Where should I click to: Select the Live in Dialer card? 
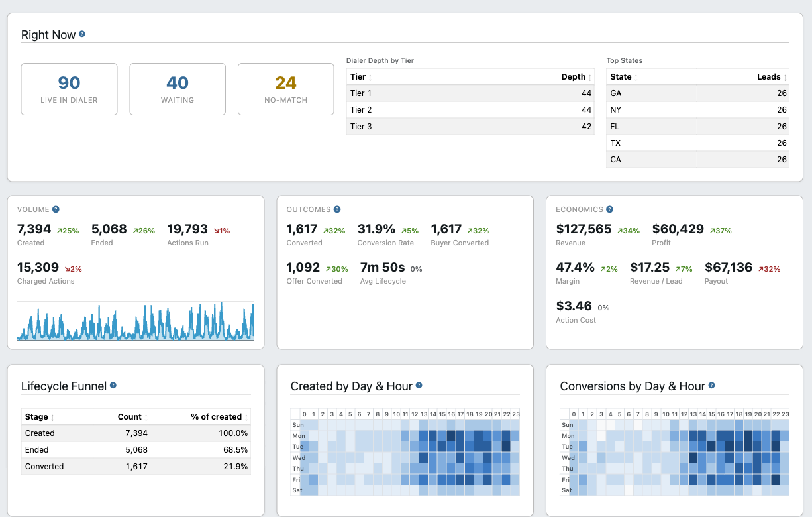coord(70,89)
